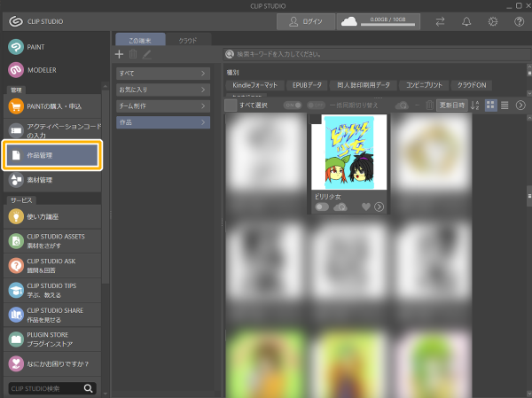Filter by EPUBデータ

tap(307, 85)
